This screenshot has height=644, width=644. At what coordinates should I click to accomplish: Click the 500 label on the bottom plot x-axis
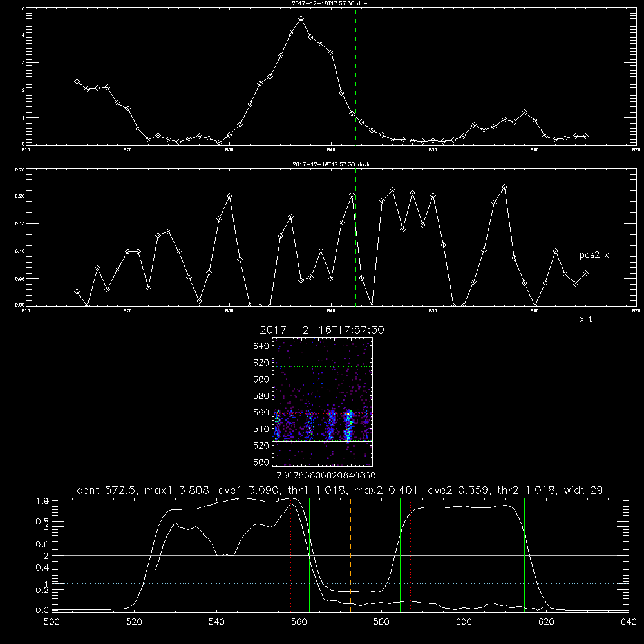click(x=52, y=622)
